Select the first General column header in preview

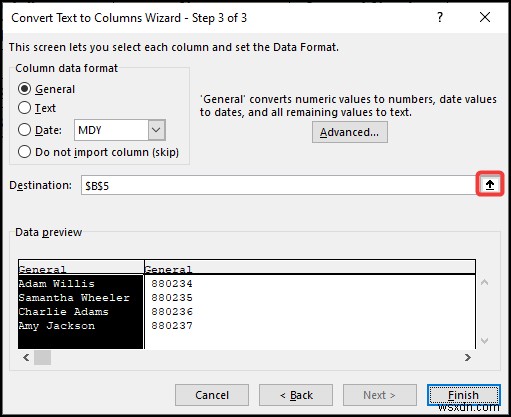coord(81,267)
